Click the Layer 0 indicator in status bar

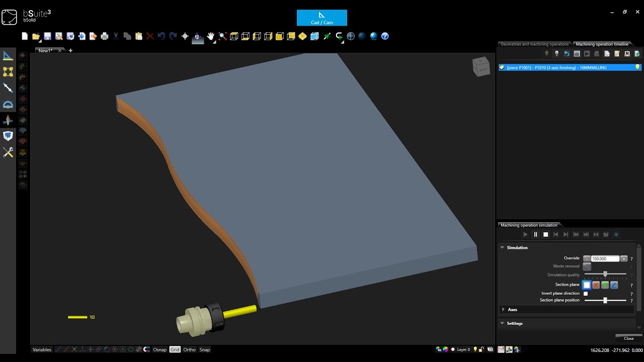click(463, 349)
